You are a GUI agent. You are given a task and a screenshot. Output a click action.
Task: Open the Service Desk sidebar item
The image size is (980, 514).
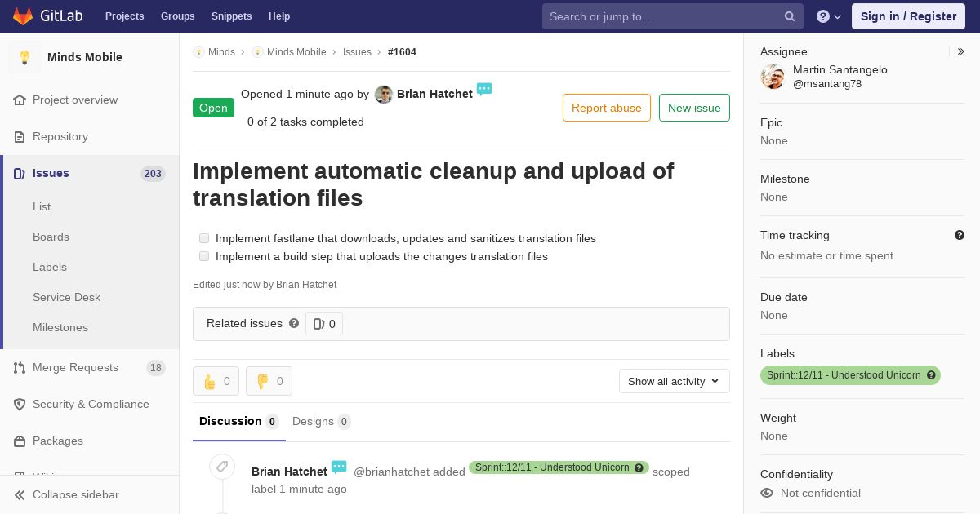66,297
